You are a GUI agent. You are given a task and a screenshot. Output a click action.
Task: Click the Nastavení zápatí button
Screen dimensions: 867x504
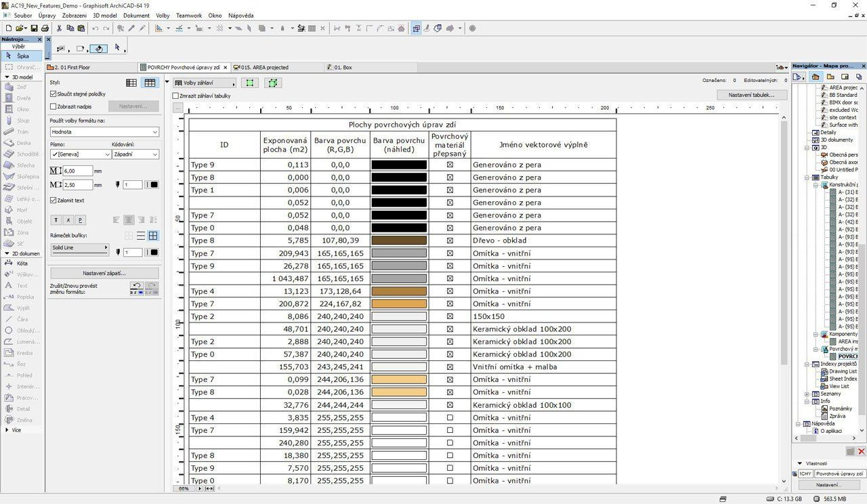(105, 272)
